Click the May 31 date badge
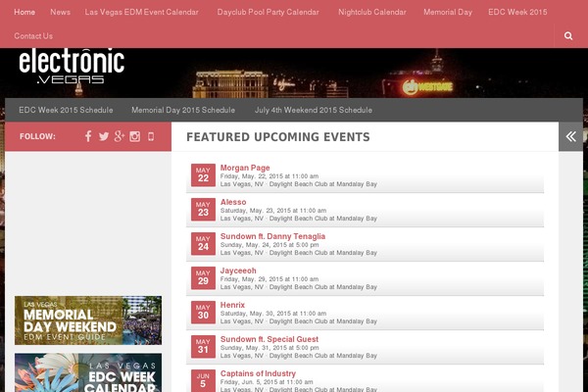The width and height of the screenshot is (588, 392). point(203,347)
